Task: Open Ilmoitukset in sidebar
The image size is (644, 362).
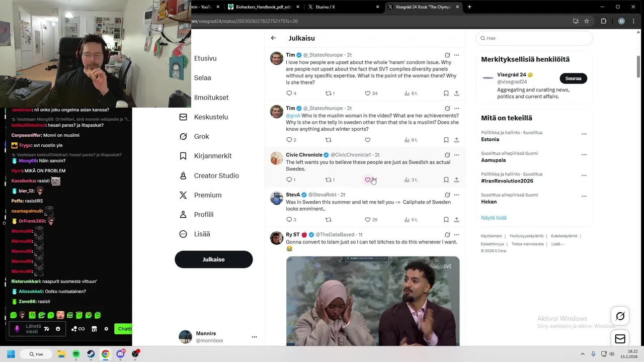Action: pyautogui.click(x=211, y=98)
